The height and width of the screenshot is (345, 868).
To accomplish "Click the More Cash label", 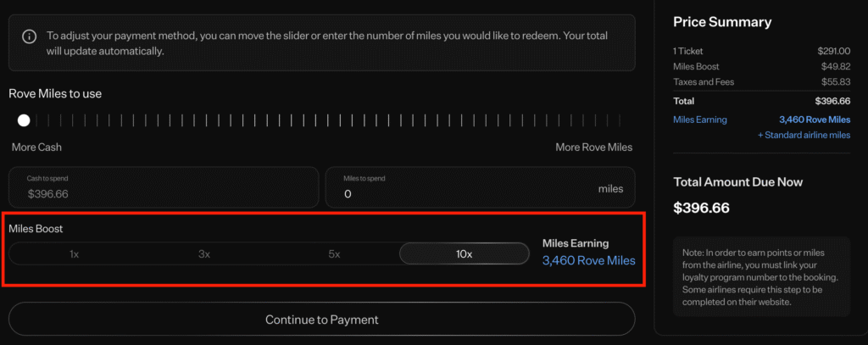I will (x=36, y=147).
